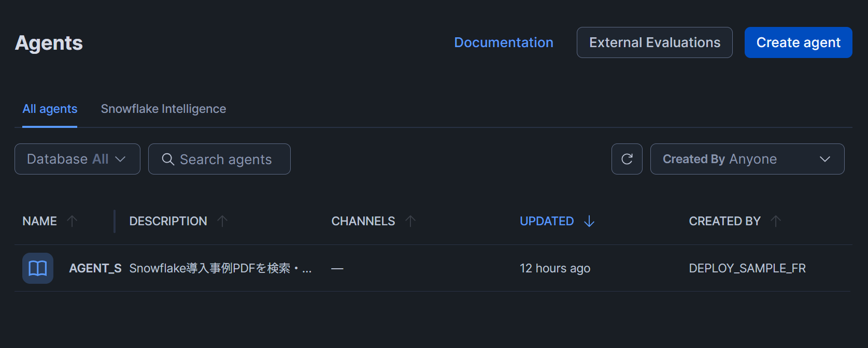The image size is (868, 348).
Task: Open the Database All filter dropdown
Action: coord(77,159)
